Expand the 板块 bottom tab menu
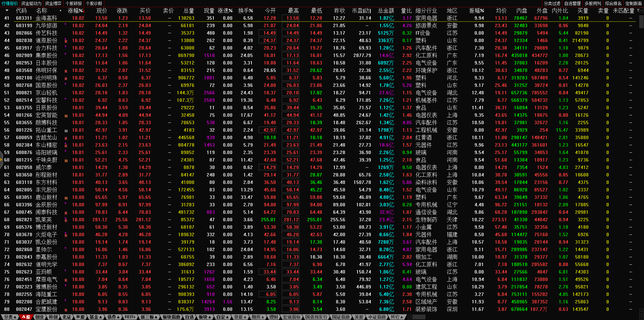The height and width of the screenshot is (320, 644). (x=205, y=317)
